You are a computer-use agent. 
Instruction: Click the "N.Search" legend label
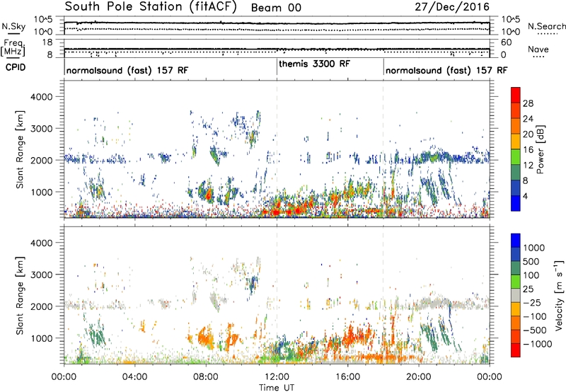click(x=546, y=26)
